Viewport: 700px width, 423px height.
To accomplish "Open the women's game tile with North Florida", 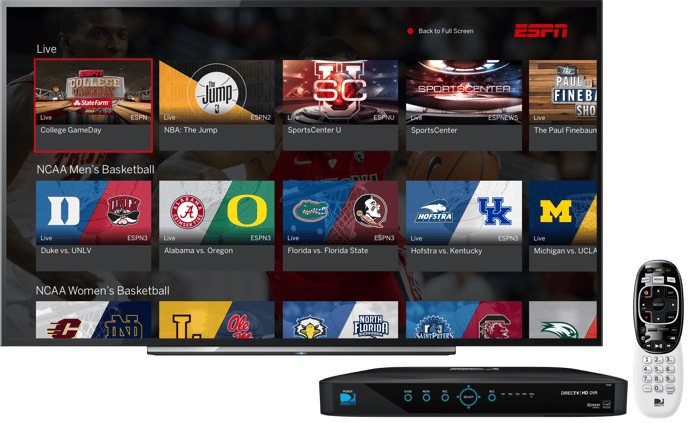I will (340, 320).
